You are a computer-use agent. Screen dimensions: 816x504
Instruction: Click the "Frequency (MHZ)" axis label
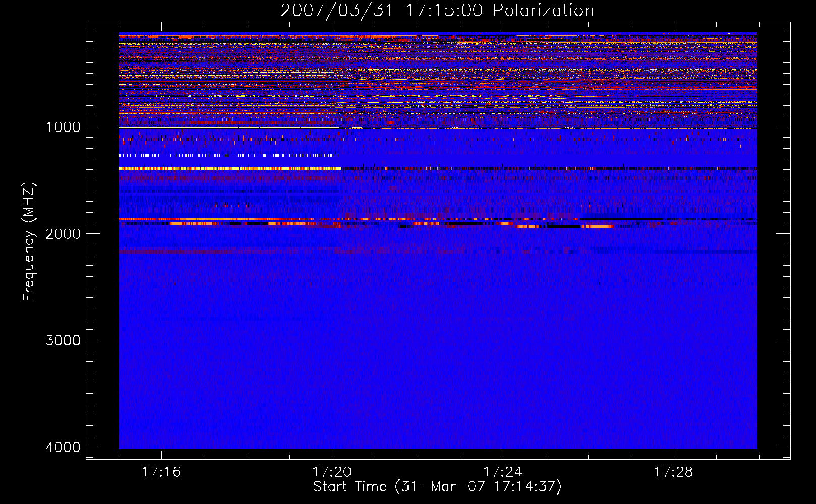tap(29, 242)
